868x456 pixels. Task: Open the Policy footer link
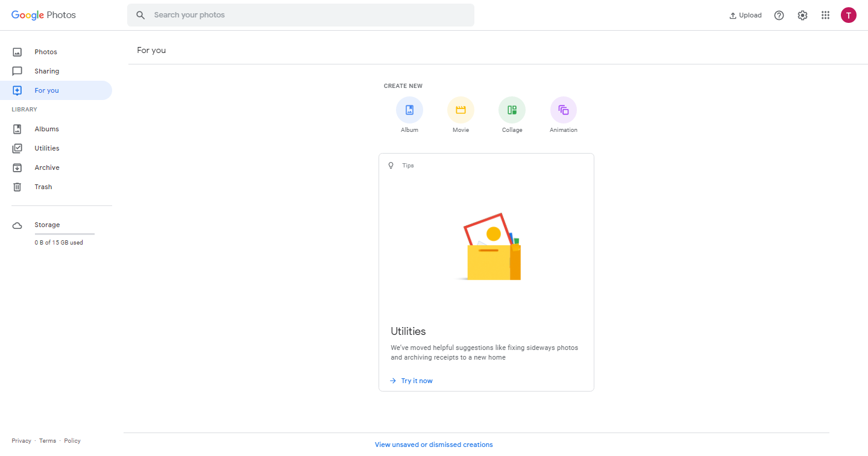coord(72,441)
